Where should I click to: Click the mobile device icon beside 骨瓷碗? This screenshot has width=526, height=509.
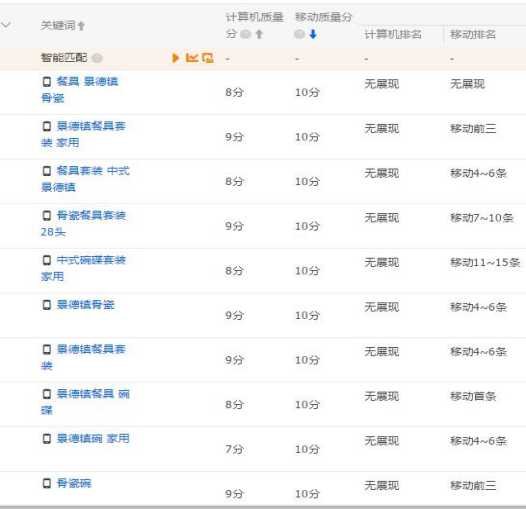[47, 483]
